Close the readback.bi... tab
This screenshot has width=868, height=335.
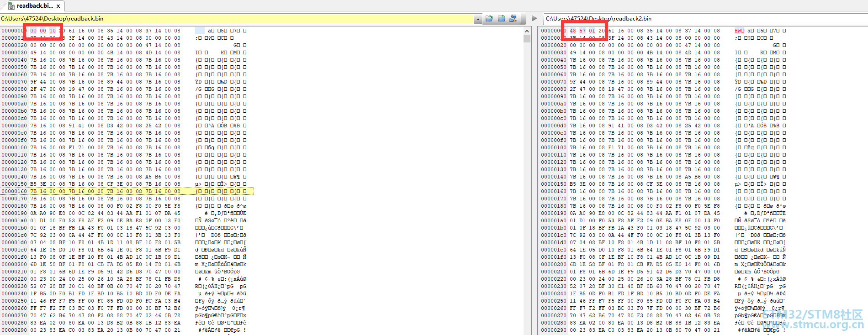tap(58, 6)
